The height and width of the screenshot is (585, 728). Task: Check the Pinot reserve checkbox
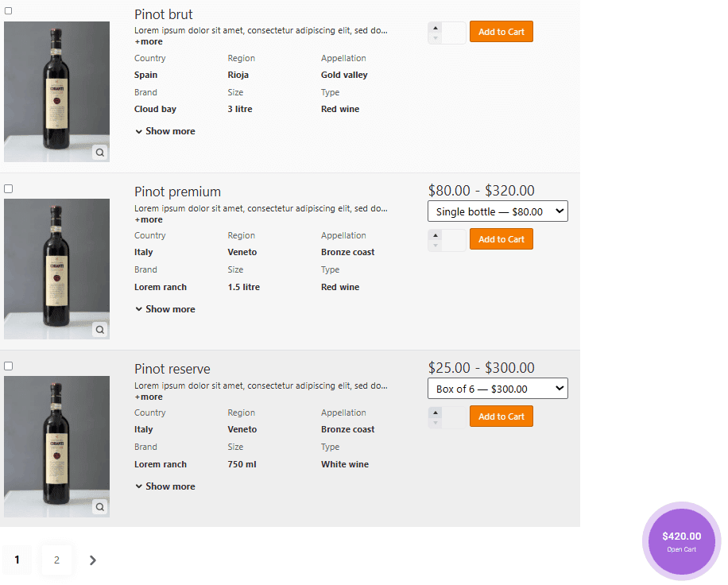(9, 366)
